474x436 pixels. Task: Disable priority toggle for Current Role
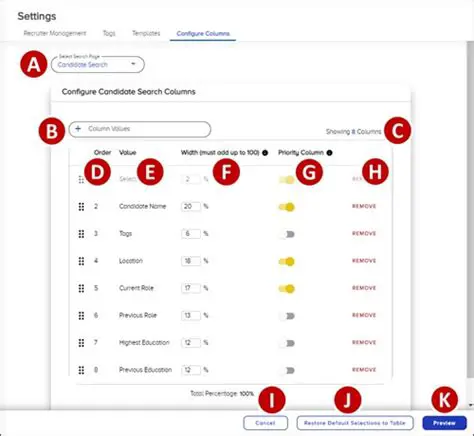(287, 289)
